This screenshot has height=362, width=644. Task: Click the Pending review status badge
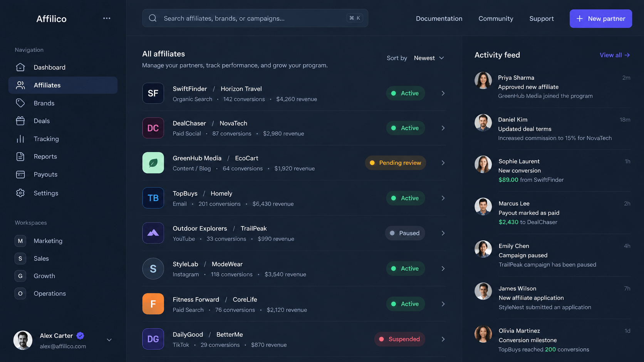coord(395,163)
